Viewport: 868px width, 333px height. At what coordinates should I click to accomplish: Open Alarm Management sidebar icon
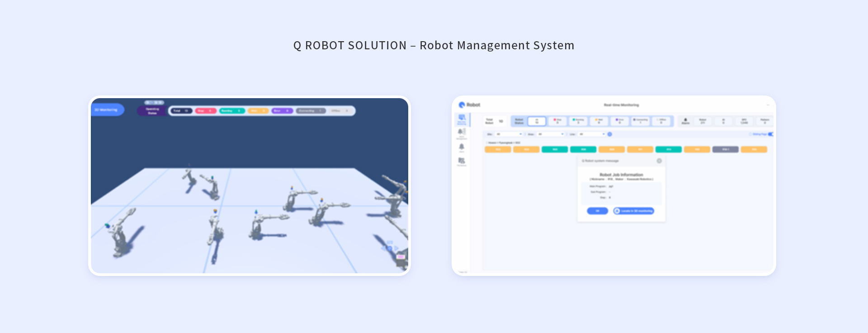pyautogui.click(x=462, y=133)
